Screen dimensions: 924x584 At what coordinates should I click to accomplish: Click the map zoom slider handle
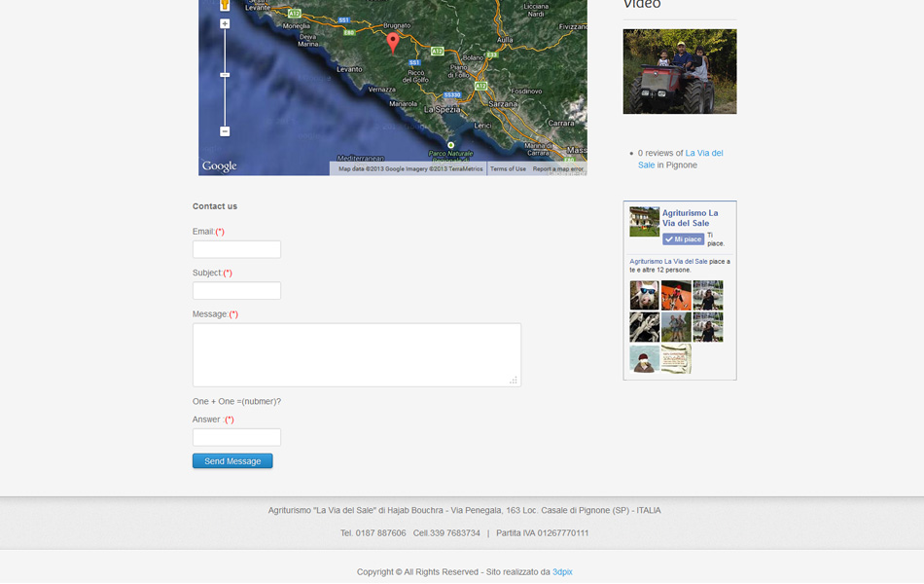click(x=225, y=75)
